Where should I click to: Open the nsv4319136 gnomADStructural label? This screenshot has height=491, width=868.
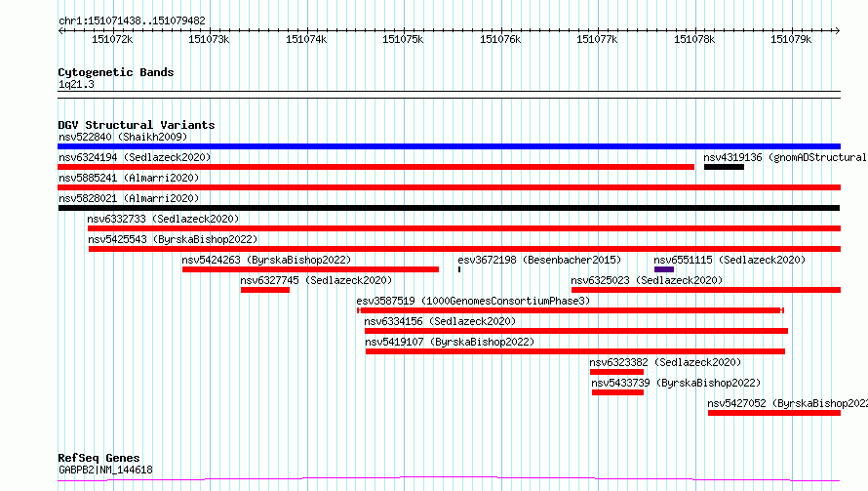click(x=785, y=157)
